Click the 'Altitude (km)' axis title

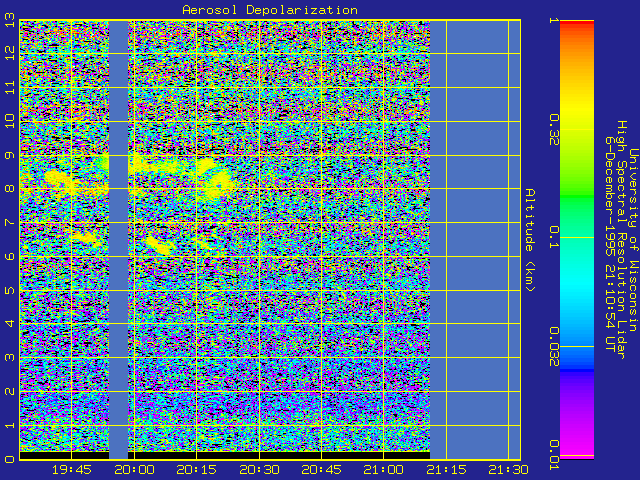click(530, 240)
